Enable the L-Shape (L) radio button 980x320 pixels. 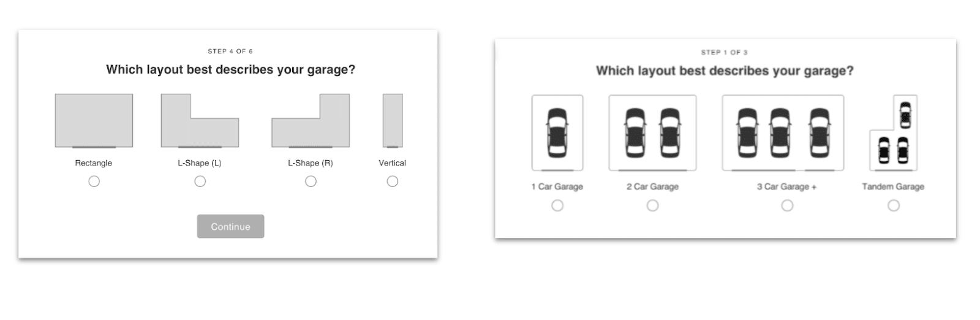pos(200,181)
